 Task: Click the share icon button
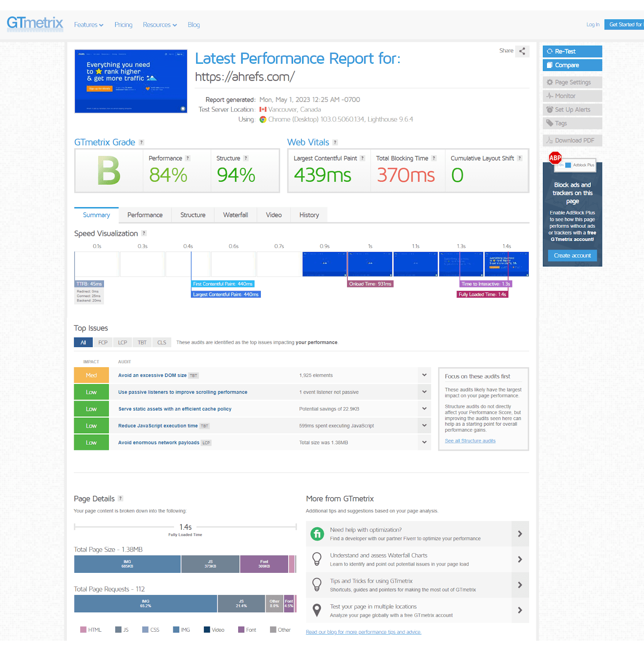tap(522, 51)
